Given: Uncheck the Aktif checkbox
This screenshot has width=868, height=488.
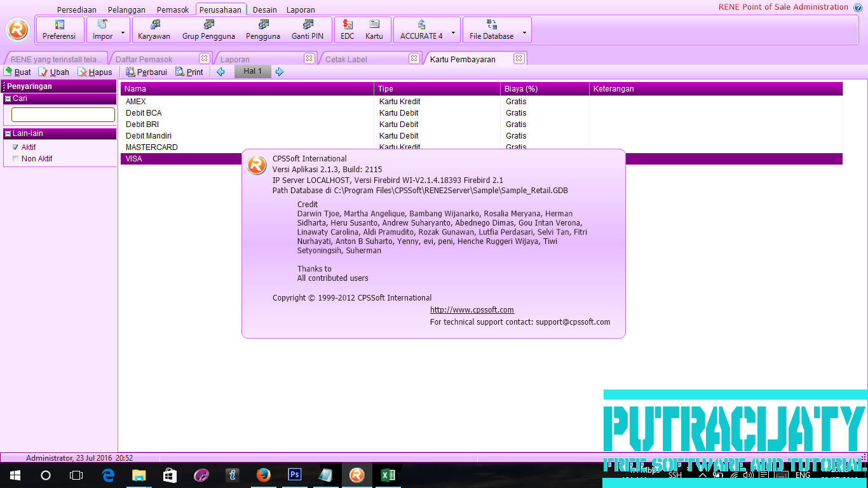Looking at the screenshot, I should point(16,147).
